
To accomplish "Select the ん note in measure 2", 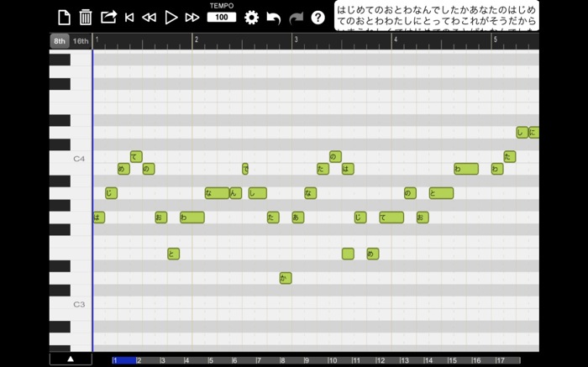I will 236,193.
